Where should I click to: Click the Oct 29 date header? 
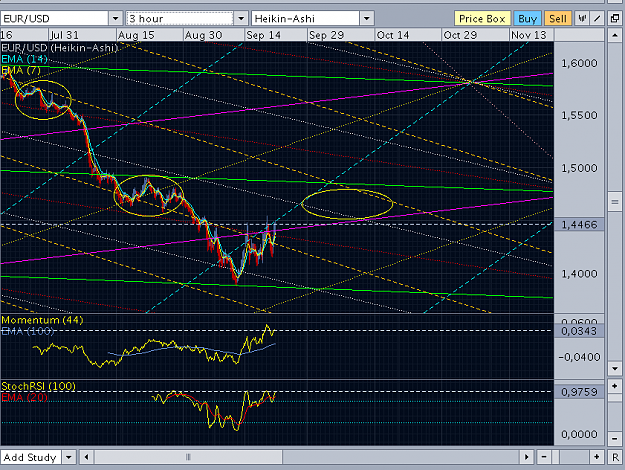point(460,35)
